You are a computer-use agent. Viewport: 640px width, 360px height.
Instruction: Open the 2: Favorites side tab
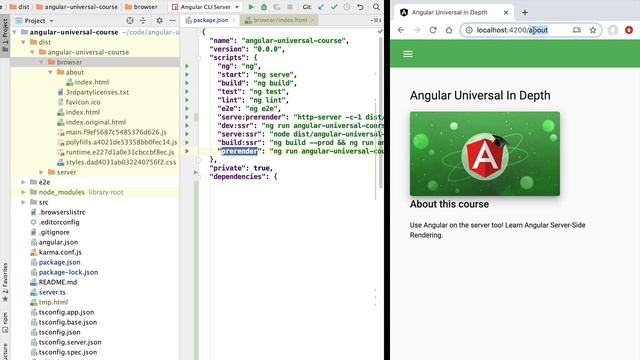[x=5, y=282]
